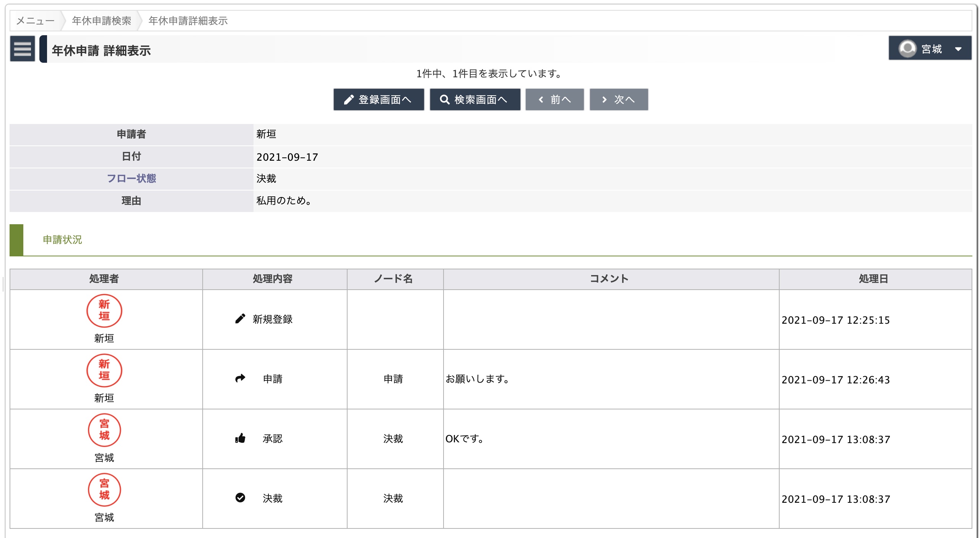Click 新垣 stamp in 新規登録 row
This screenshot has height=538, width=980.
(104, 311)
